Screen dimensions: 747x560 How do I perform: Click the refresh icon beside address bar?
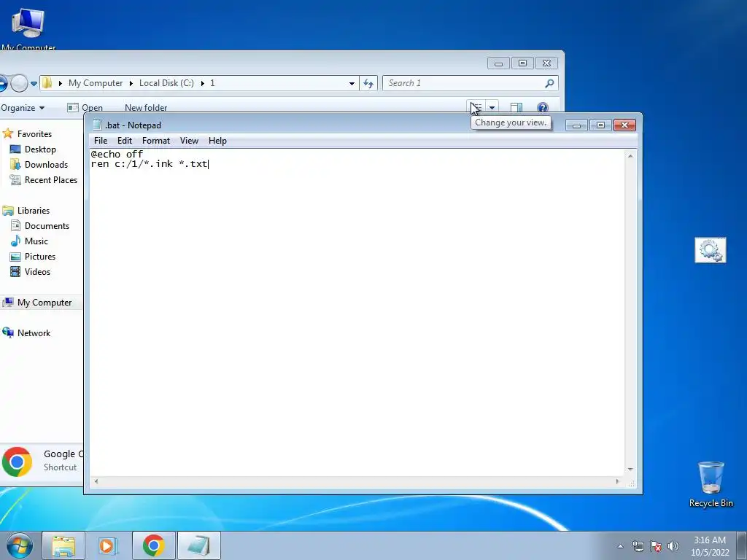[368, 83]
